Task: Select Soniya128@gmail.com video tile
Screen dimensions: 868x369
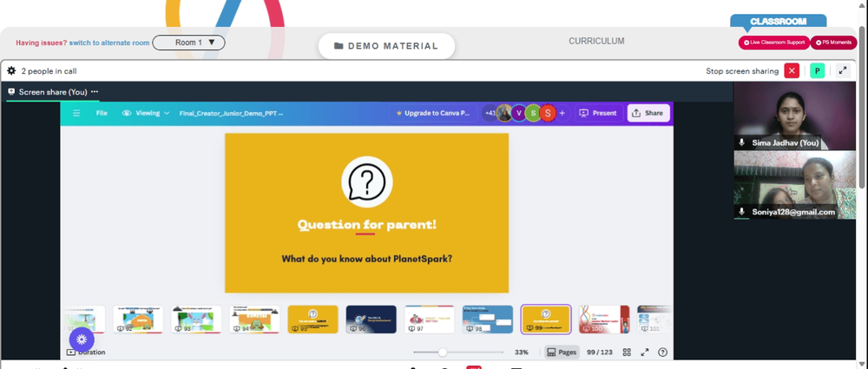Action: coord(794,185)
